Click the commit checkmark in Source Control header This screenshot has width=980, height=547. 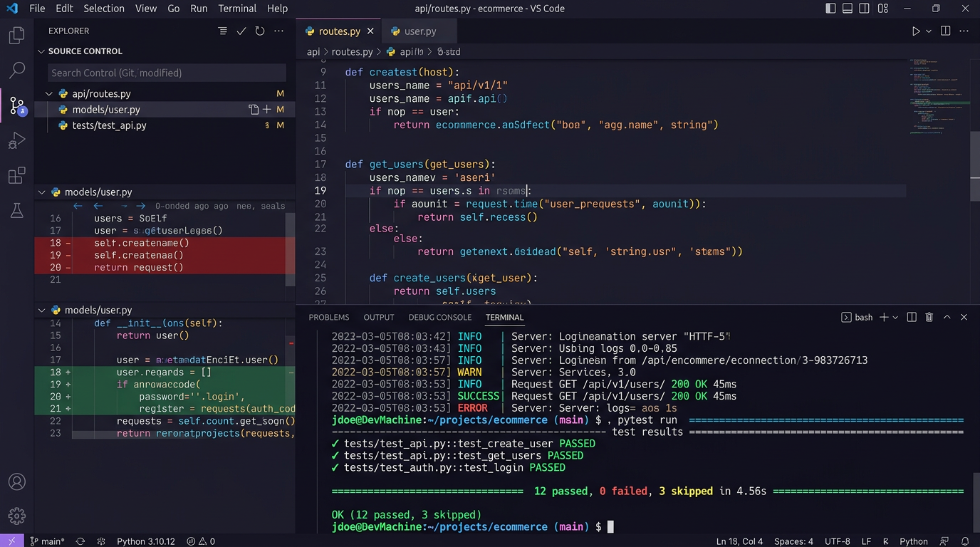[x=241, y=31]
